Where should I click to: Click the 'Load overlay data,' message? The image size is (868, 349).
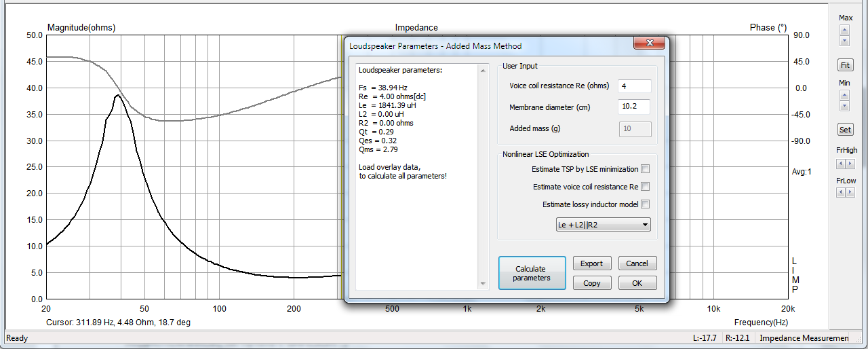tap(389, 167)
